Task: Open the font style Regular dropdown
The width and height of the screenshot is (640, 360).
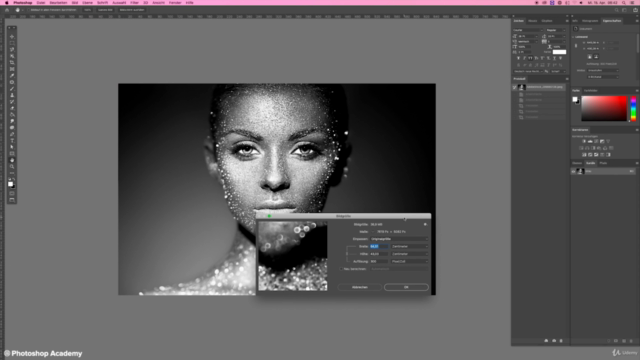Action: click(556, 30)
